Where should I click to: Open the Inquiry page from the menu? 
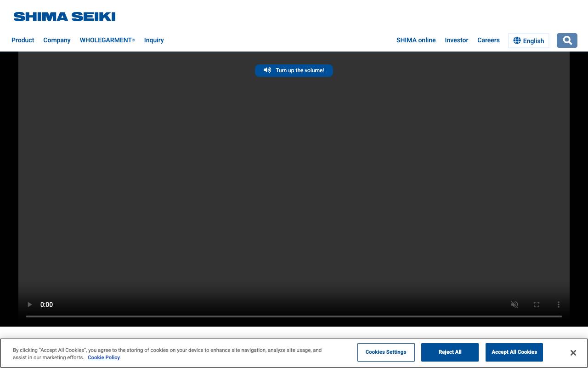154,40
